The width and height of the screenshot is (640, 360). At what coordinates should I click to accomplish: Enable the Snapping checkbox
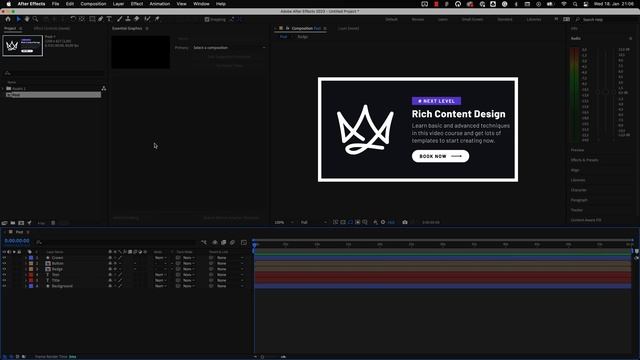(207, 19)
